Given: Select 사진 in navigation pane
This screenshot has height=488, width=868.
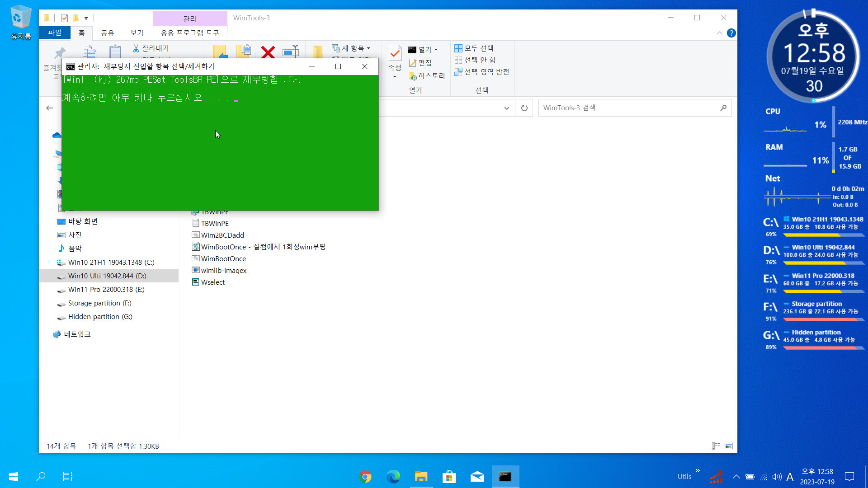Looking at the screenshot, I should coord(75,235).
